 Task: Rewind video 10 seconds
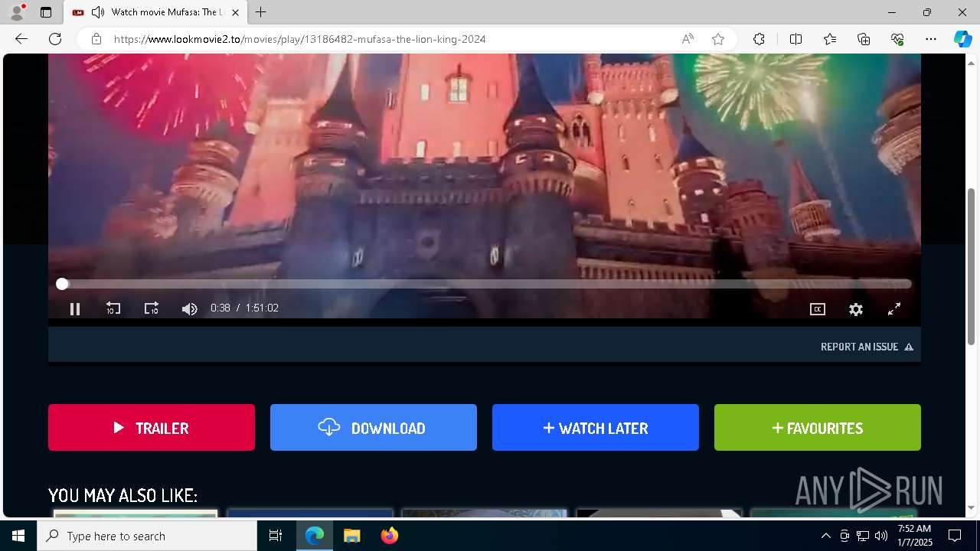point(113,308)
